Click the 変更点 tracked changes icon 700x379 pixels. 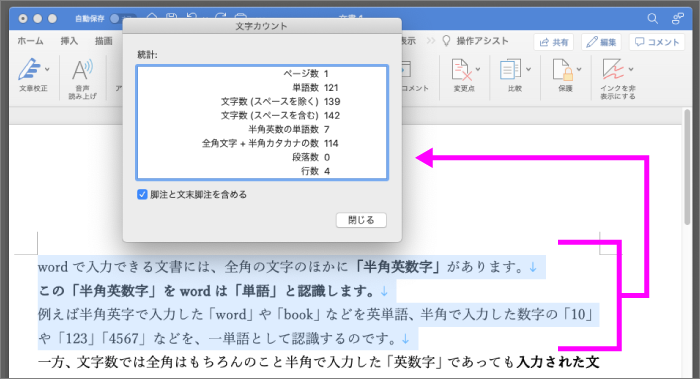(461, 69)
